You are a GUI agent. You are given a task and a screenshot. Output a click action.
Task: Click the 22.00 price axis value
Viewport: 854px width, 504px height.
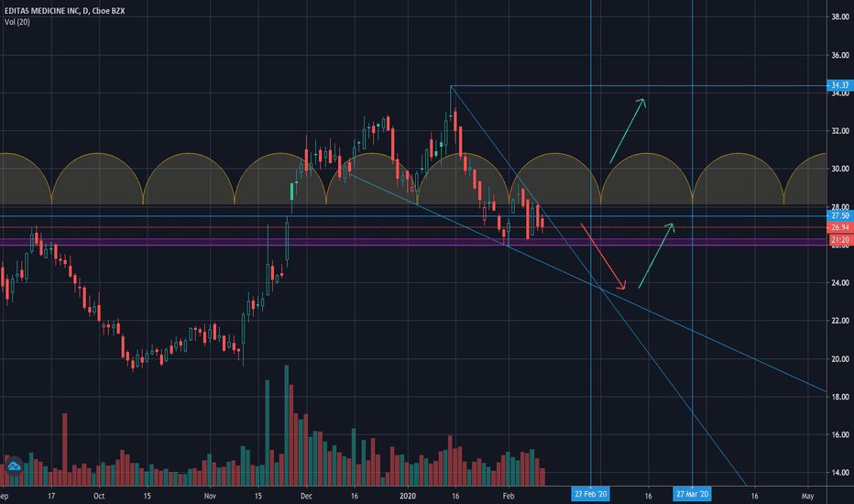tap(840, 321)
